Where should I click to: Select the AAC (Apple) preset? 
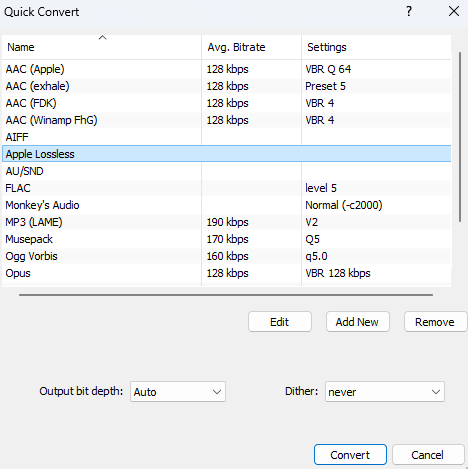pyautogui.click(x=227, y=69)
